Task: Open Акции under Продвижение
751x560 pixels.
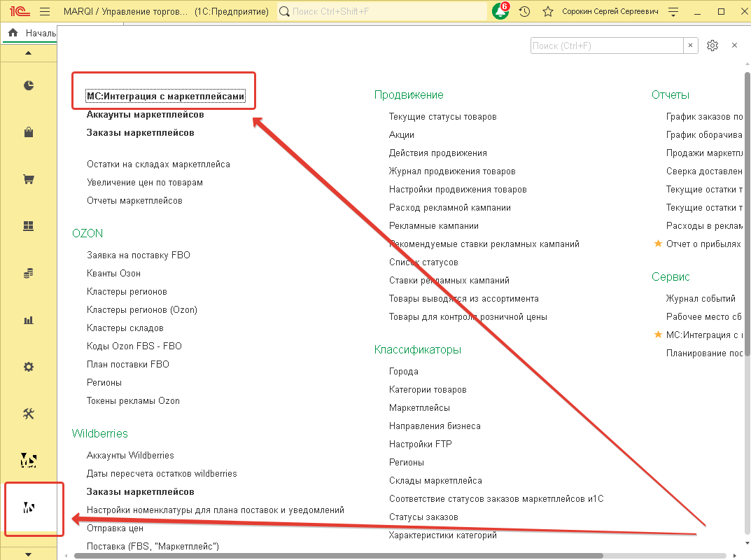Action: click(401, 134)
